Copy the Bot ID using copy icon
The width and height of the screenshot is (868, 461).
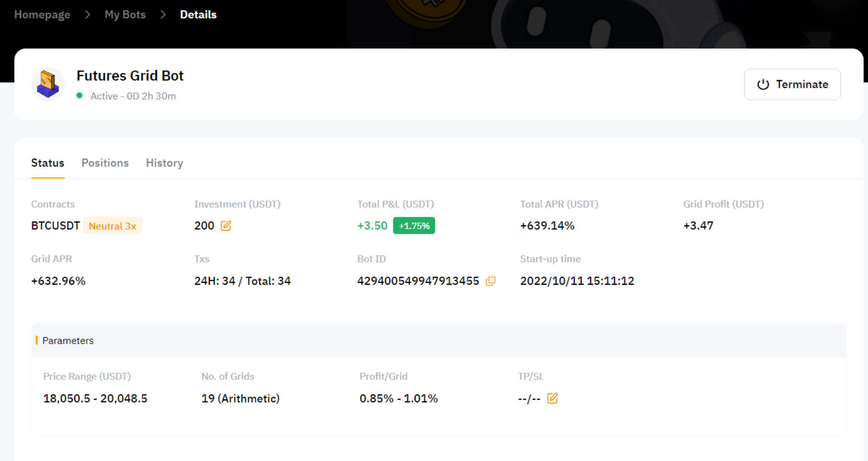pyautogui.click(x=490, y=281)
